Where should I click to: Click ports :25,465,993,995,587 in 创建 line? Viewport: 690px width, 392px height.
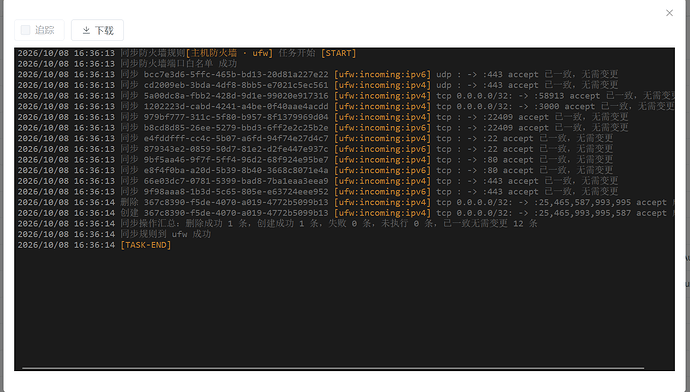click(x=583, y=213)
